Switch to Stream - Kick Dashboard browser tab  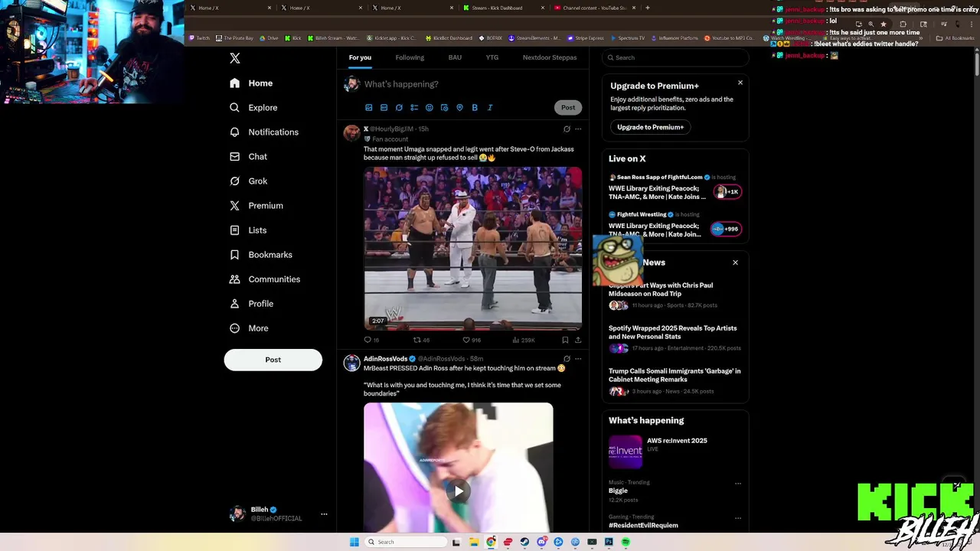point(503,8)
